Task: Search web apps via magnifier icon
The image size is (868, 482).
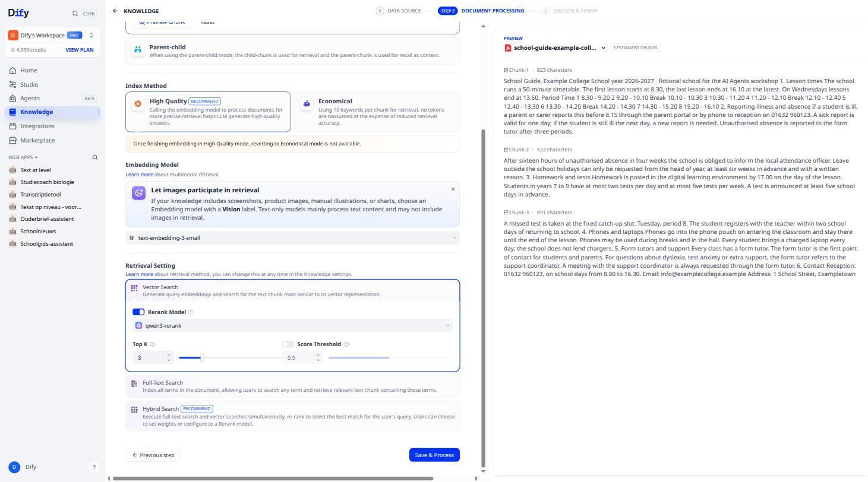Action: click(94, 157)
